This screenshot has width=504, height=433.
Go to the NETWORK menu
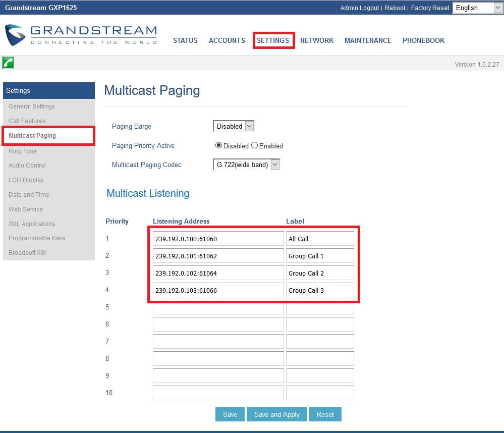tap(317, 40)
